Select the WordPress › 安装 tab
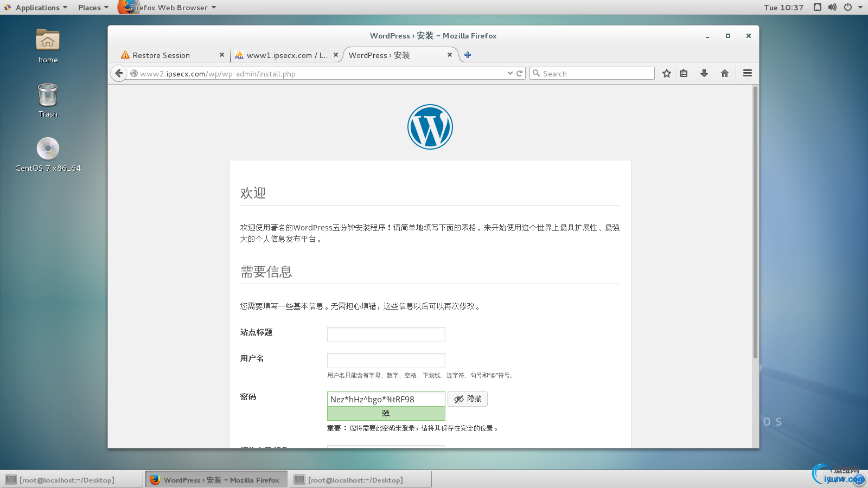Screen dimensions: 868x488 pos(400,55)
